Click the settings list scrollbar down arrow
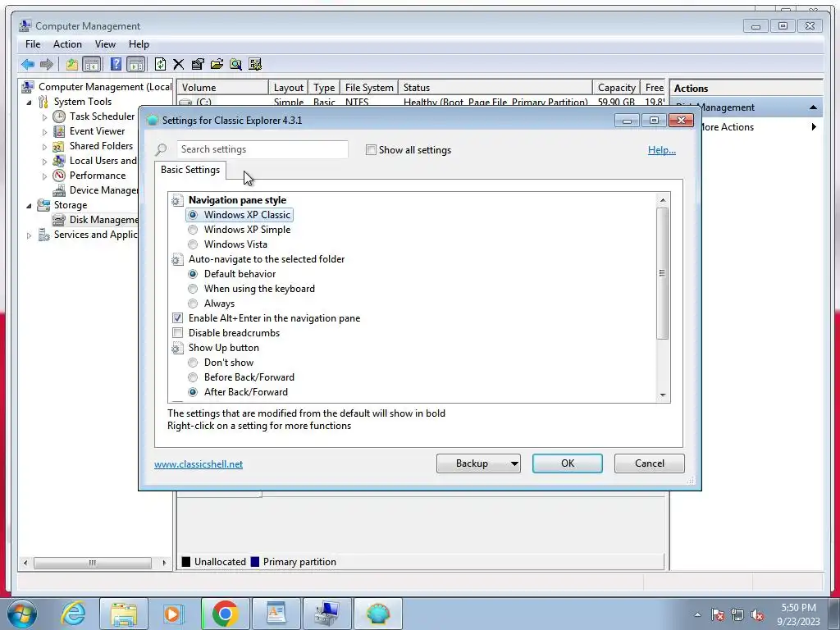The image size is (840, 630). (x=663, y=395)
